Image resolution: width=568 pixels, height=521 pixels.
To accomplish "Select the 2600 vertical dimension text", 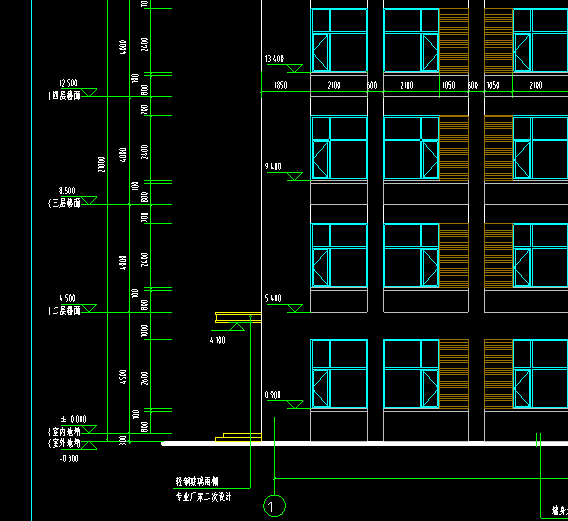I will [145, 378].
